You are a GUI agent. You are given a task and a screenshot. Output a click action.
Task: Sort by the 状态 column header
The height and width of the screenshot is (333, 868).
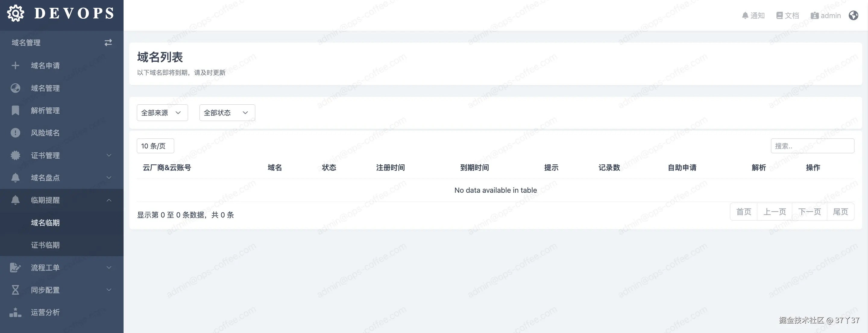click(329, 167)
